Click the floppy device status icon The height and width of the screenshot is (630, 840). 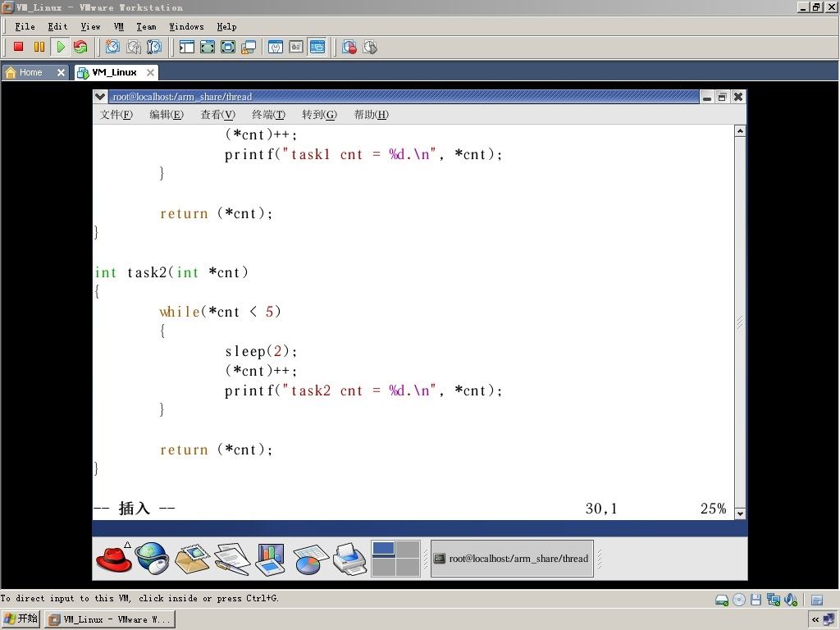[756, 600]
